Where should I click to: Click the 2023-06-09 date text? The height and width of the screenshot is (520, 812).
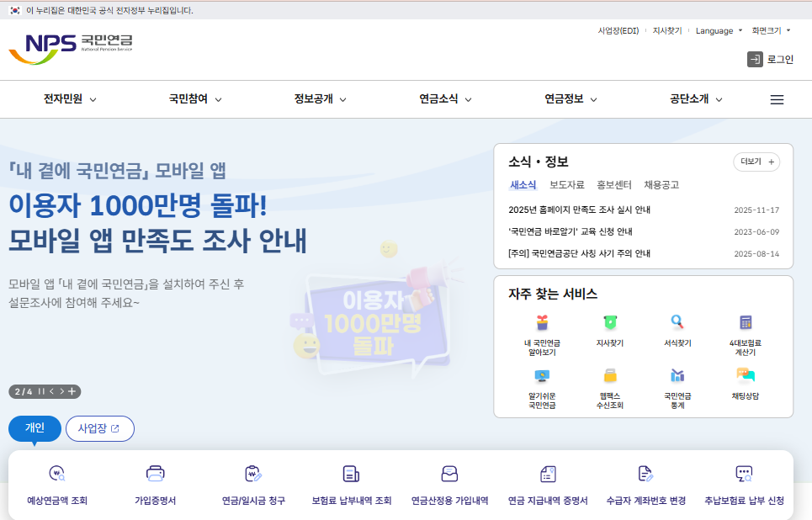click(x=756, y=232)
